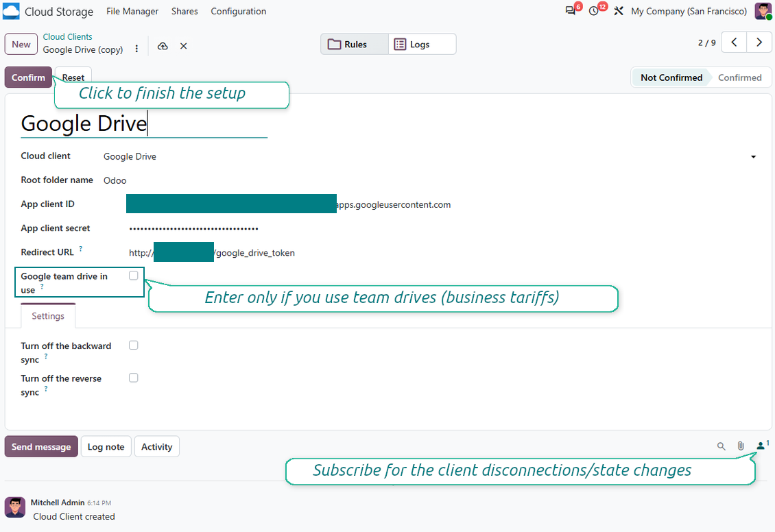Click the cloud upload save icon

pyautogui.click(x=163, y=46)
